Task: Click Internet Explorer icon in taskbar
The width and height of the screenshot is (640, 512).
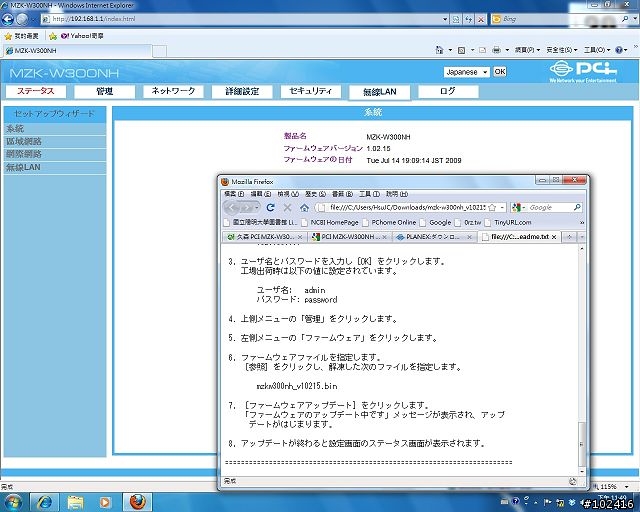Action: coord(44,502)
